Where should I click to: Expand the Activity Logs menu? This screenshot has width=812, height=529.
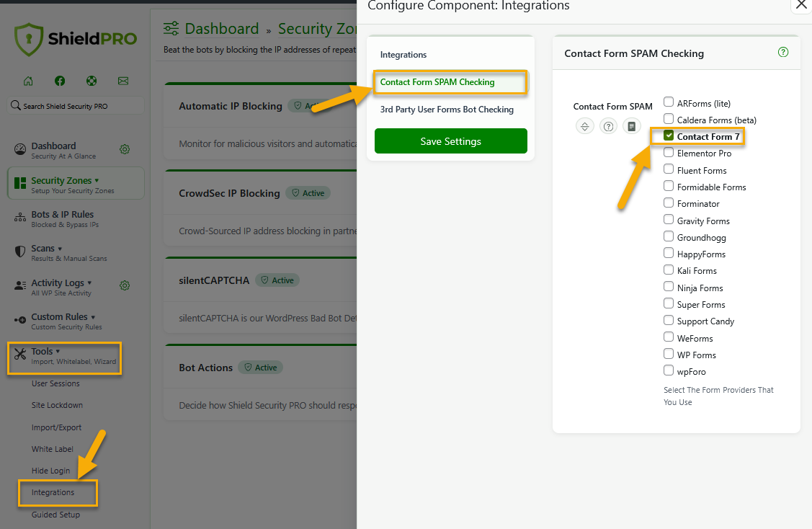[89, 283]
